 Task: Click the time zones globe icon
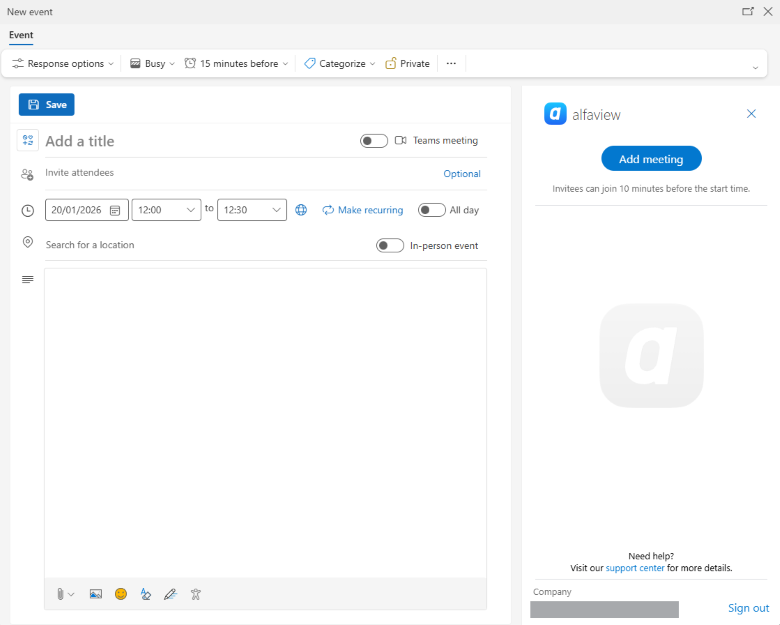(x=301, y=210)
